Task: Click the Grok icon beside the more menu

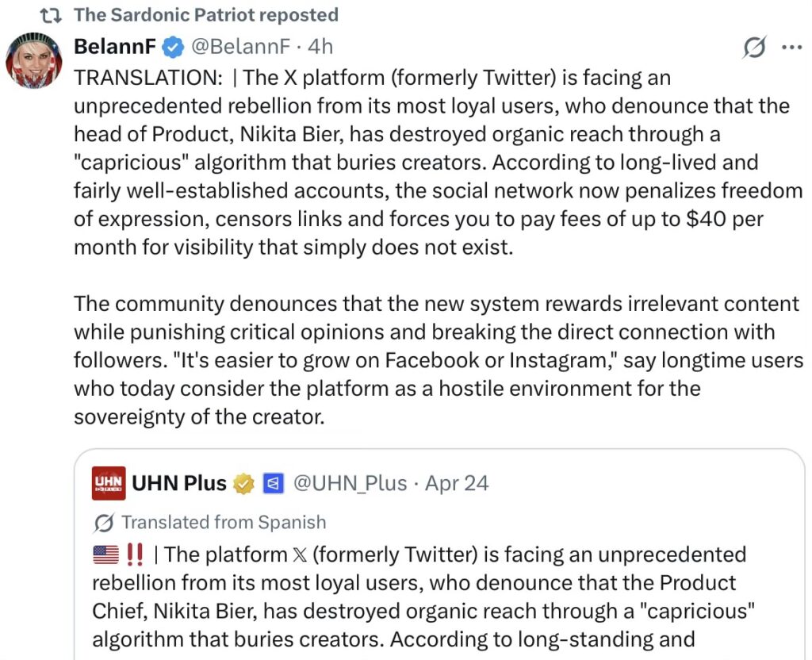Action: [754, 48]
